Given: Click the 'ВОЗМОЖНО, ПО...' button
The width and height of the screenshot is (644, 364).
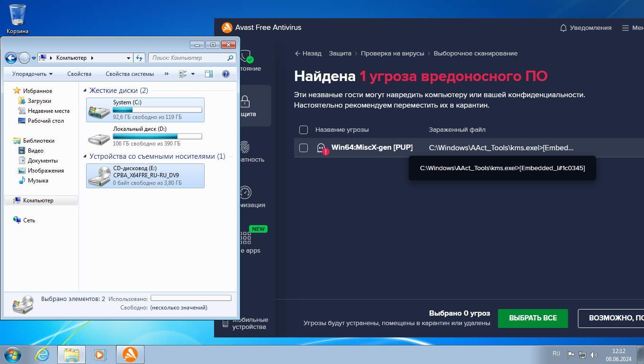Looking at the screenshot, I should pos(611,318).
